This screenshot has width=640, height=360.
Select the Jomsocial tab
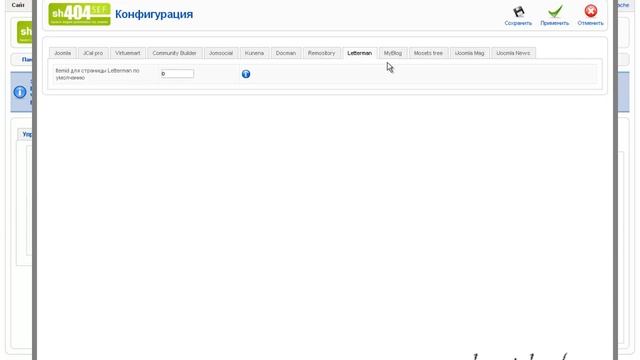pos(221,53)
